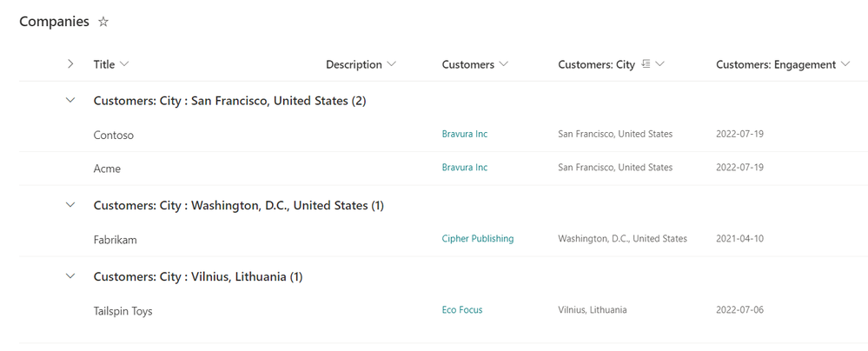Image resolution: width=868 pixels, height=351 pixels.
Task: Click the favorite star next to Companies
Action: pos(103,22)
